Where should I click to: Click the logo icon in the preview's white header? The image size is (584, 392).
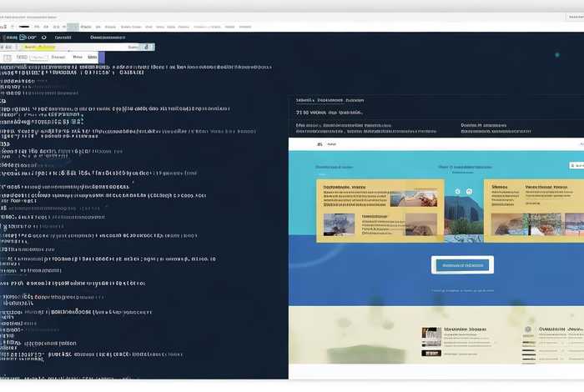[320, 144]
